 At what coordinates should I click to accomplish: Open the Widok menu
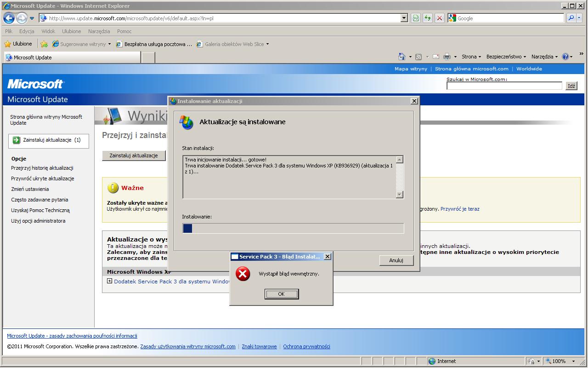click(48, 31)
